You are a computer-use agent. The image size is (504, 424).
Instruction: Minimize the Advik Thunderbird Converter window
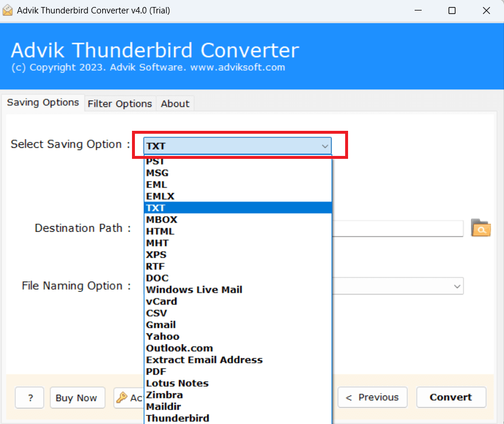(x=418, y=11)
